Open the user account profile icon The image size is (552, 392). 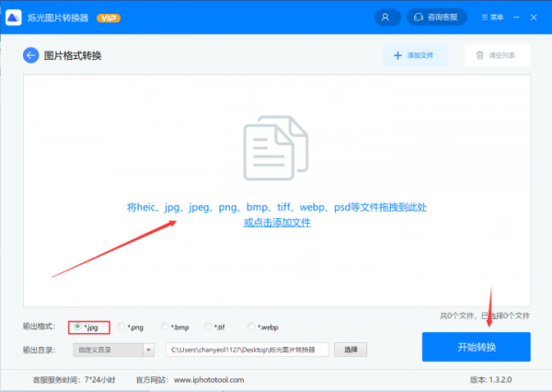coord(387,17)
